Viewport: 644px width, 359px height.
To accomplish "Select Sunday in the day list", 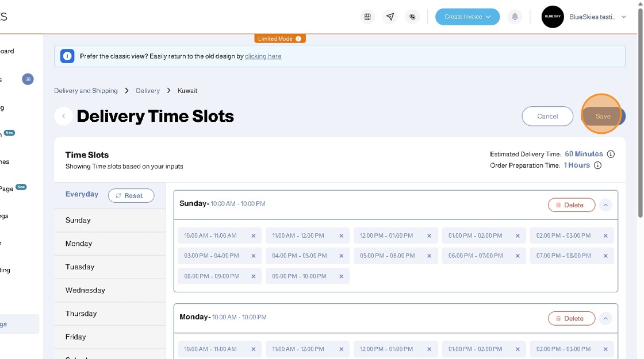I will [x=110, y=221].
